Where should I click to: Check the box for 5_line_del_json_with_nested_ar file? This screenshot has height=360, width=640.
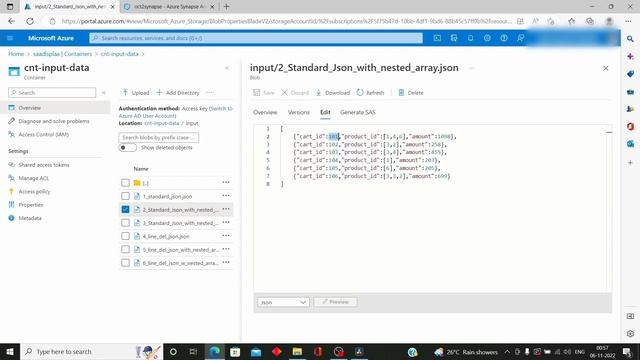125,249
